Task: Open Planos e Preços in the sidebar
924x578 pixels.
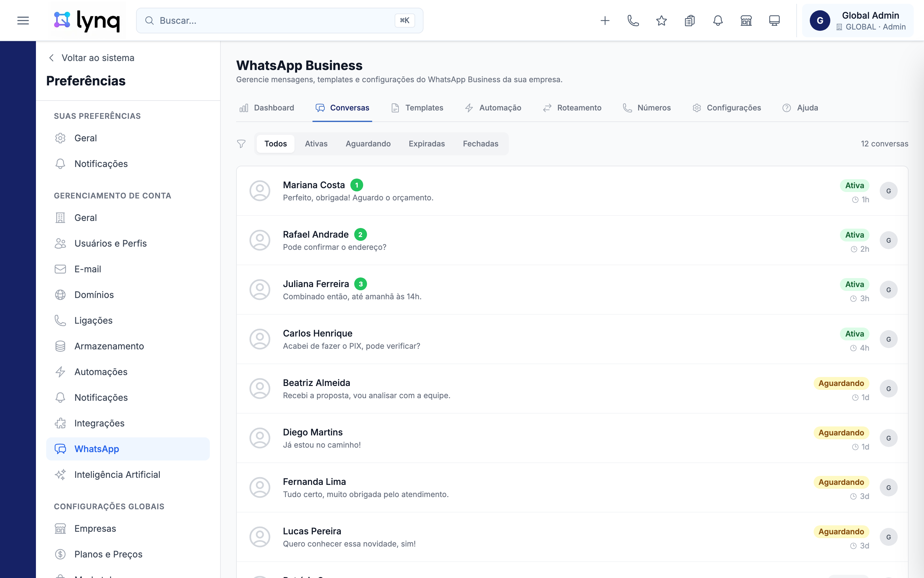Action: point(128,554)
